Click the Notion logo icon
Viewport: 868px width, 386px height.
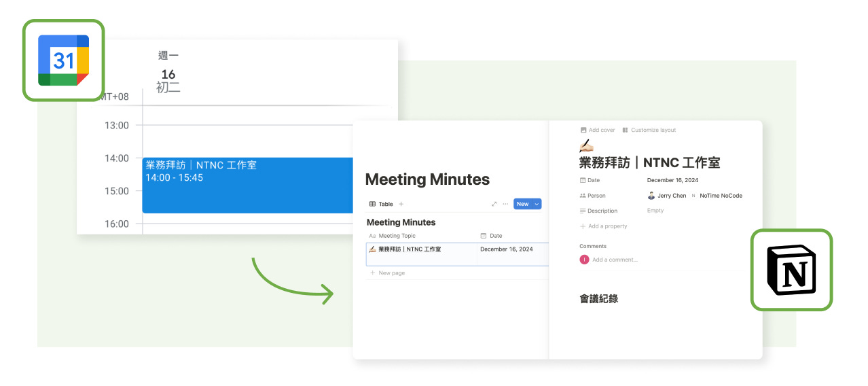pos(791,270)
